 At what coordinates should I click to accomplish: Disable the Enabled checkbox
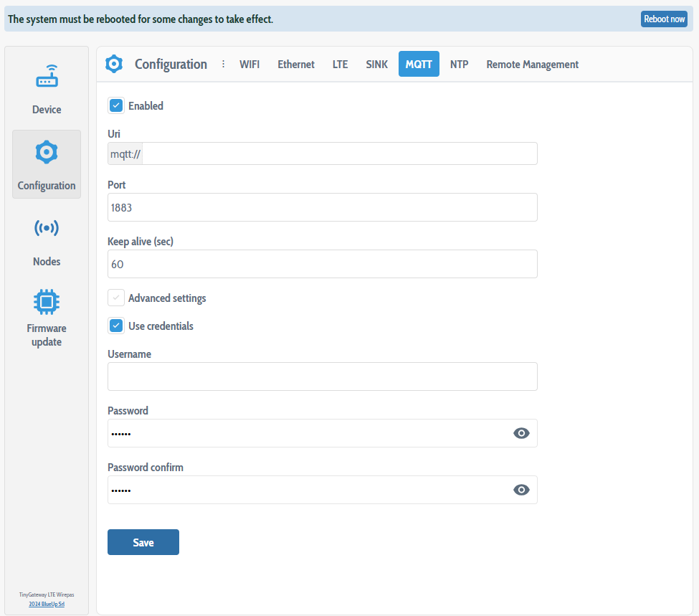coord(115,105)
